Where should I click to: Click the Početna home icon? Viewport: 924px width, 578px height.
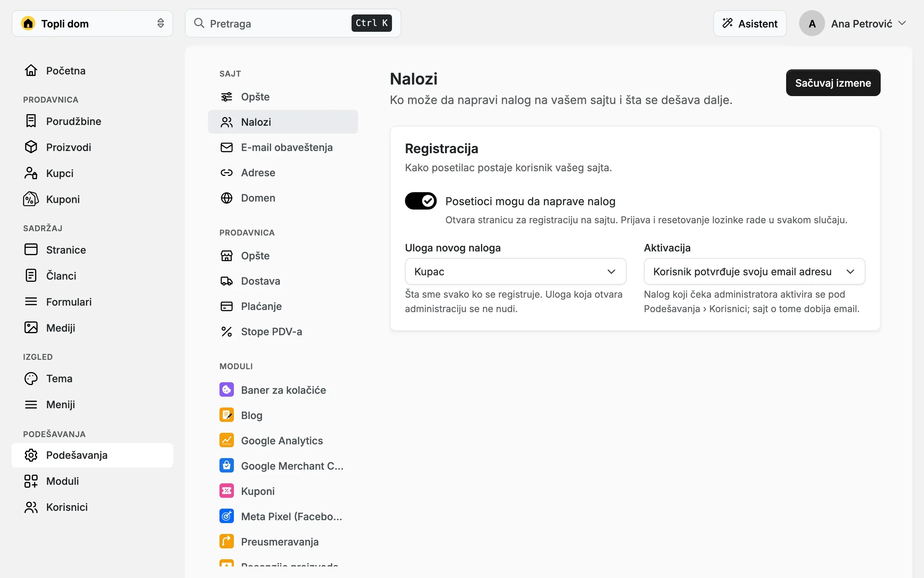(31, 71)
